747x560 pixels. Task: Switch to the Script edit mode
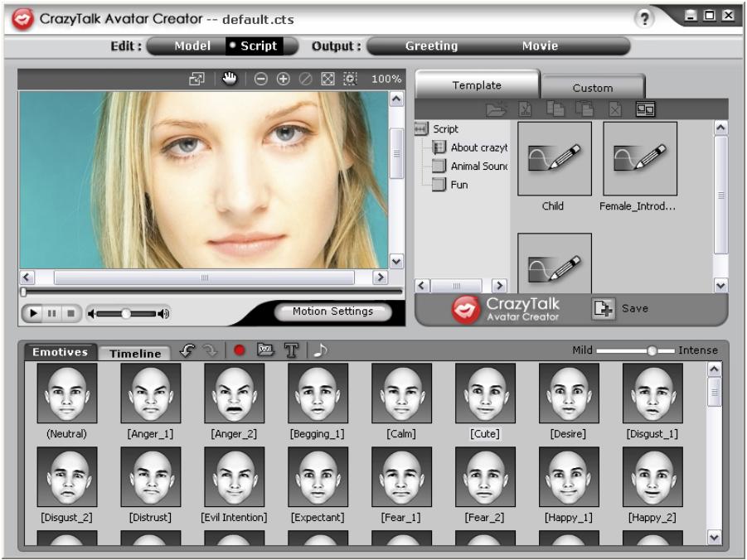pos(255,46)
